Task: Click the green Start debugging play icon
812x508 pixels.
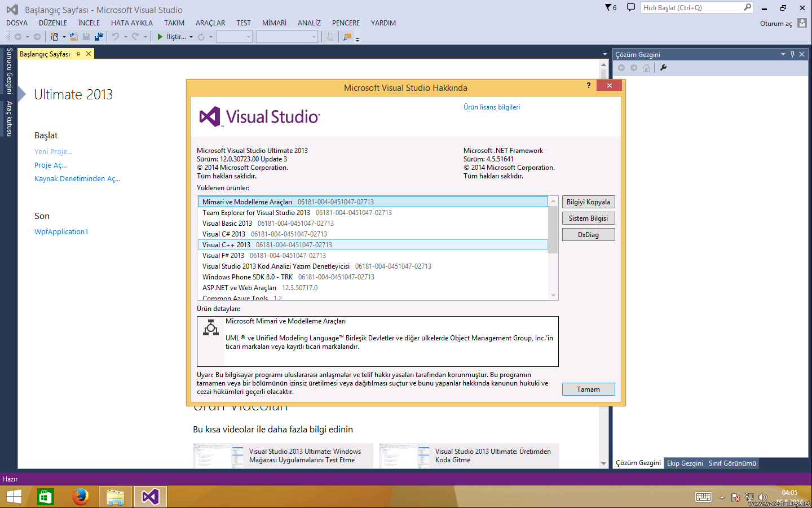Action: pyautogui.click(x=160, y=37)
